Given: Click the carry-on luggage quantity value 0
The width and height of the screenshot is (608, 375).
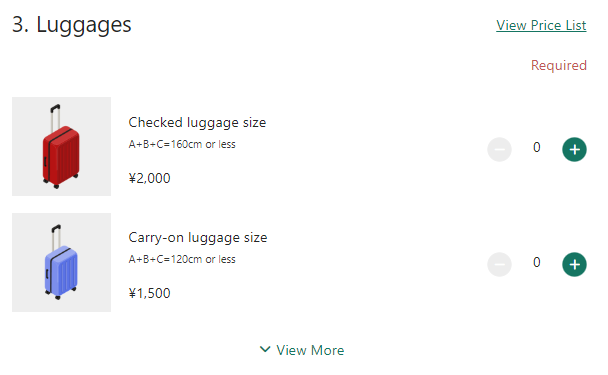Looking at the screenshot, I should (x=537, y=263).
